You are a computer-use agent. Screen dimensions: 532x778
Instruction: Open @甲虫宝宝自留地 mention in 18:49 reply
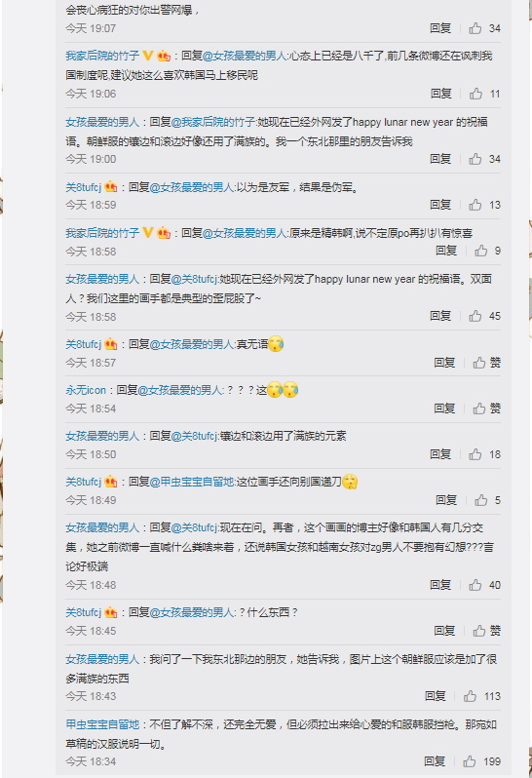[x=192, y=482]
